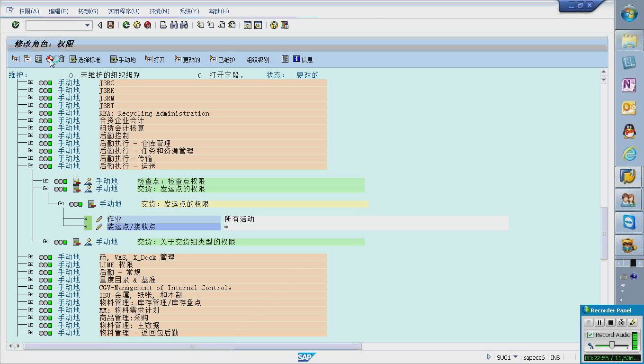Expand the 交货:关于交货组类型的权限 node
This screenshot has width=644, height=364.
pos(45,242)
